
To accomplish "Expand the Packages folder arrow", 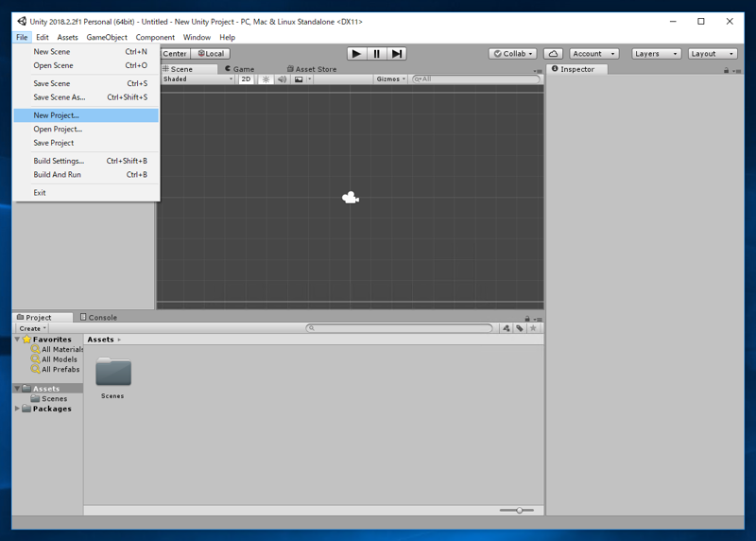I will coord(17,409).
